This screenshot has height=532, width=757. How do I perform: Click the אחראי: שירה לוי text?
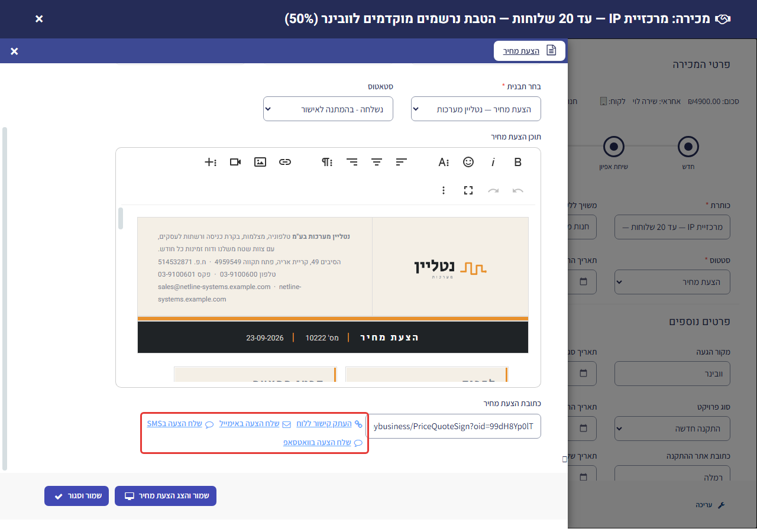click(x=656, y=101)
